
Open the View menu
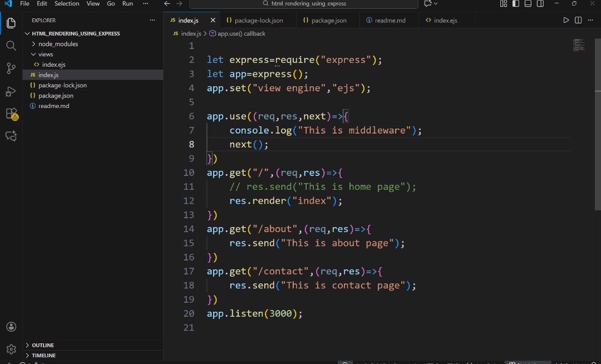click(93, 3)
